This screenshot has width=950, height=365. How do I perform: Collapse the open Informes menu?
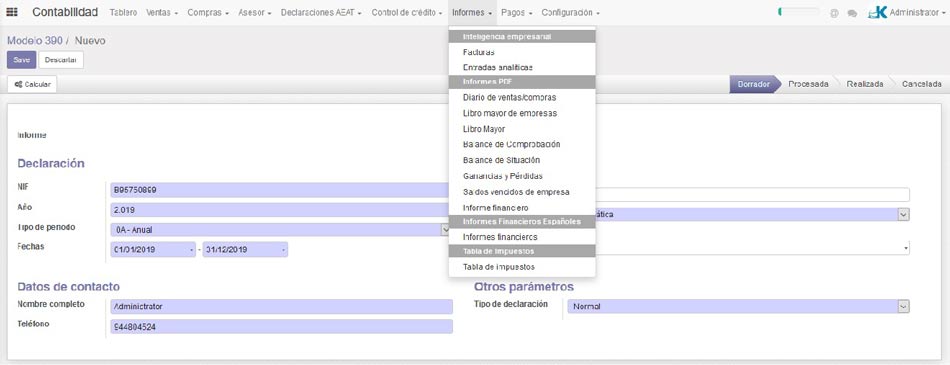(x=472, y=13)
